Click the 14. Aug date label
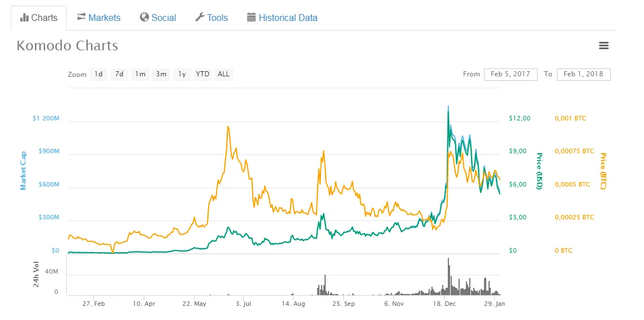Screen dimensions: 644x320 click(294, 304)
